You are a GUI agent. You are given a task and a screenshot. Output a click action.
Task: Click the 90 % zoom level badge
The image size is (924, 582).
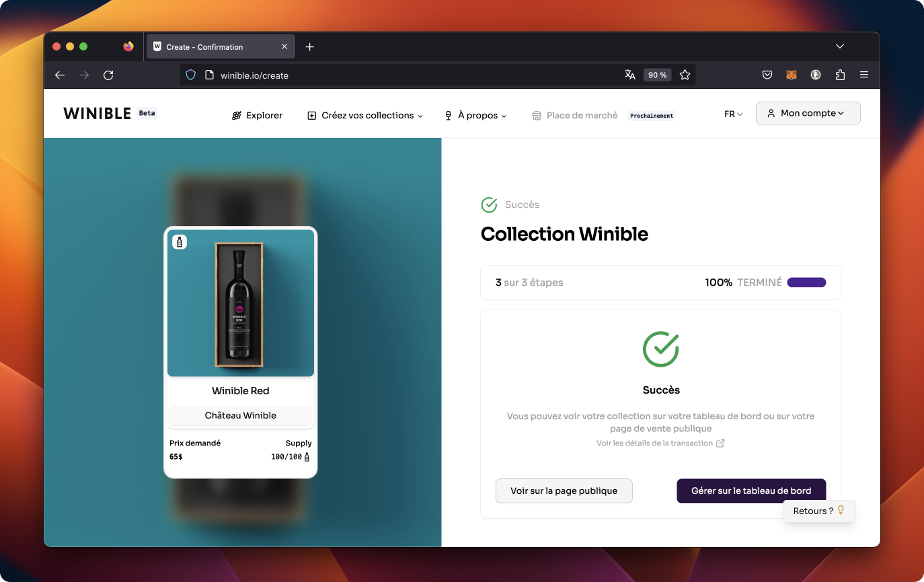(x=657, y=75)
